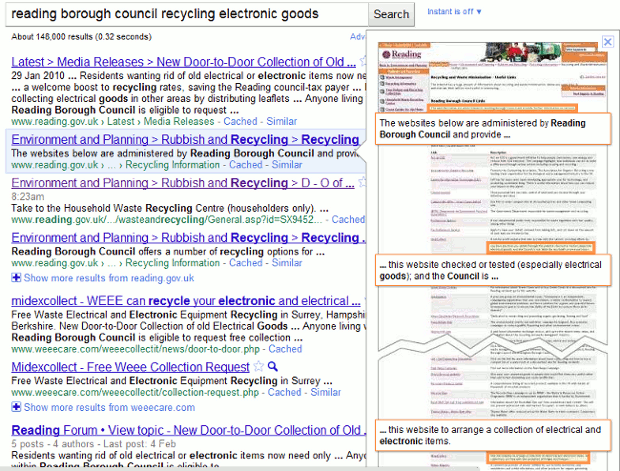The width and height of the screenshot is (620, 471).
Task: Open Cached link for door-to-door.php result
Action: pos(285,349)
